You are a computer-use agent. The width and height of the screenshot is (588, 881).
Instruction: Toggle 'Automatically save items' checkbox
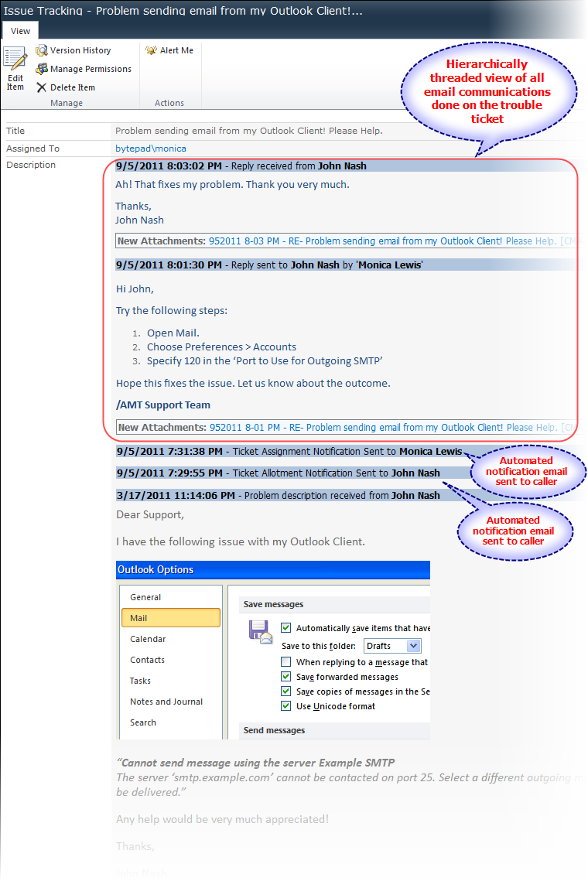pyautogui.click(x=286, y=628)
